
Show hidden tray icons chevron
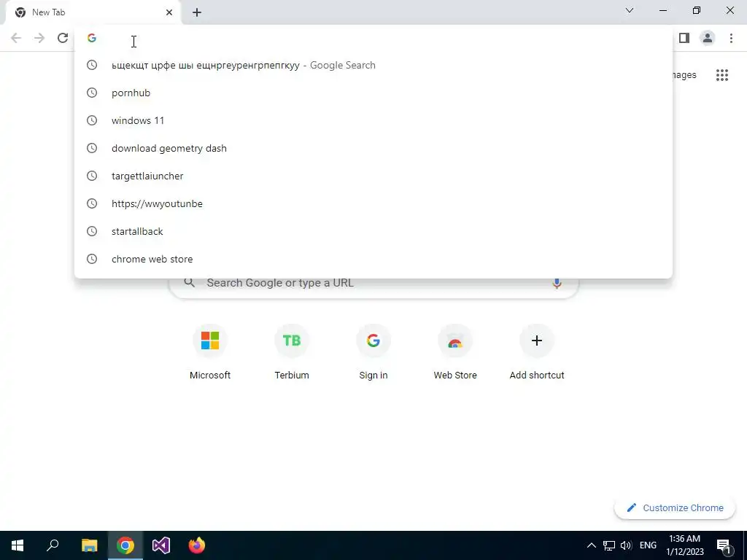click(x=591, y=545)
